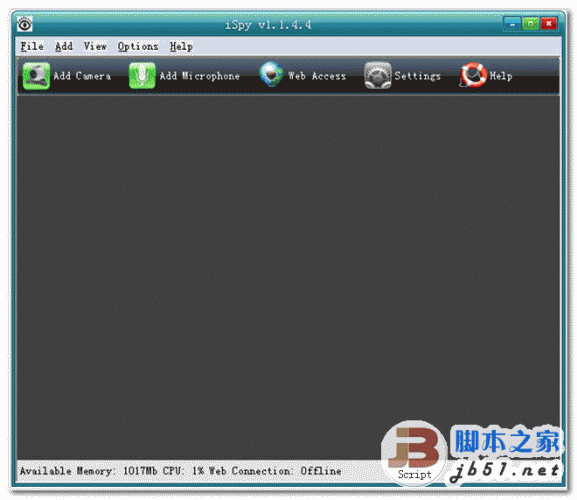
Task: Open the Add menu
Action: coord(64,46)
